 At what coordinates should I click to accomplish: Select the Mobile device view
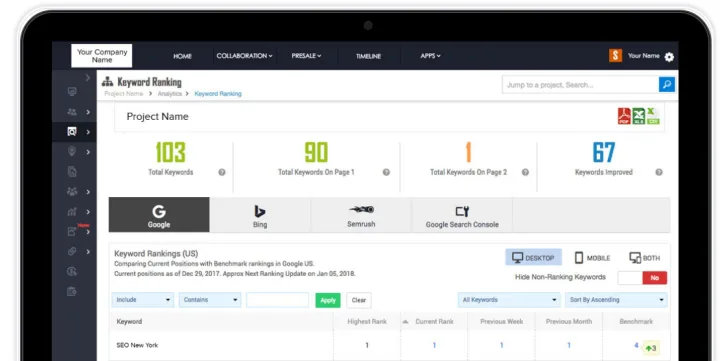[x=592, y=258]
